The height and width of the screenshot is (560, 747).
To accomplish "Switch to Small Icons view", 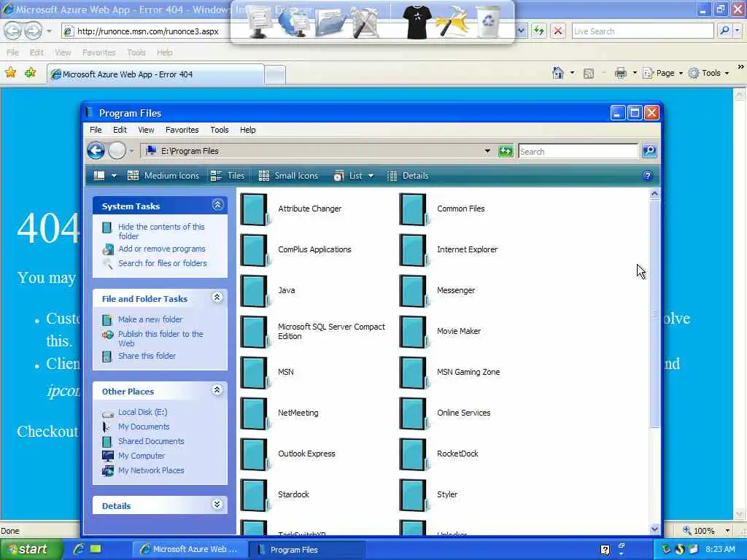I will click(x=288, y=176).
